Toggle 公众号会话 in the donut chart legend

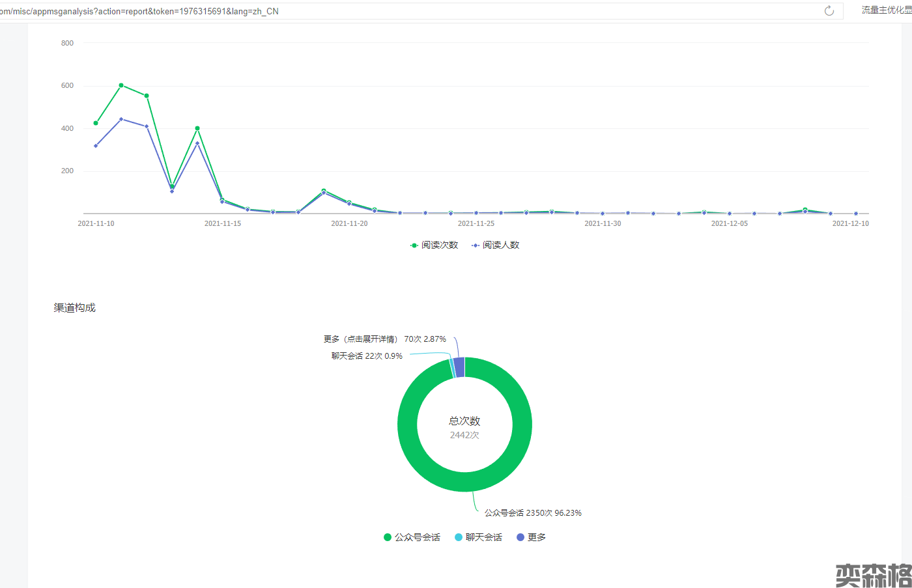point(412,537)
